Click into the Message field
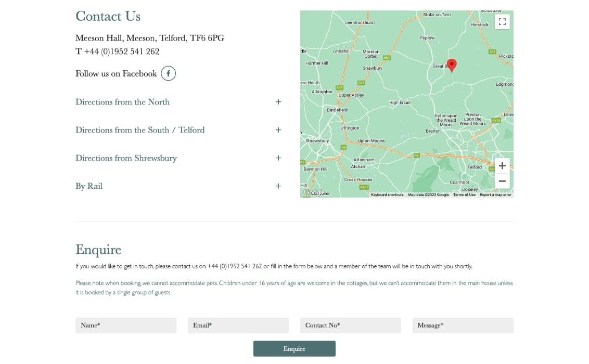The width and height of the screenshot is (589, 364). tap(463, 326)
